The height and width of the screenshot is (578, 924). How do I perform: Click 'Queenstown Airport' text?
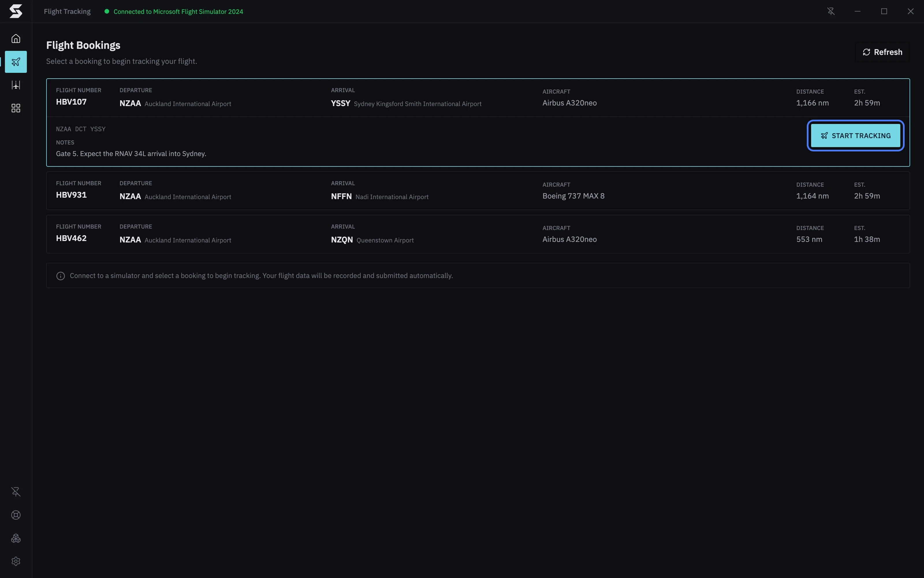(x=385, y=240)
